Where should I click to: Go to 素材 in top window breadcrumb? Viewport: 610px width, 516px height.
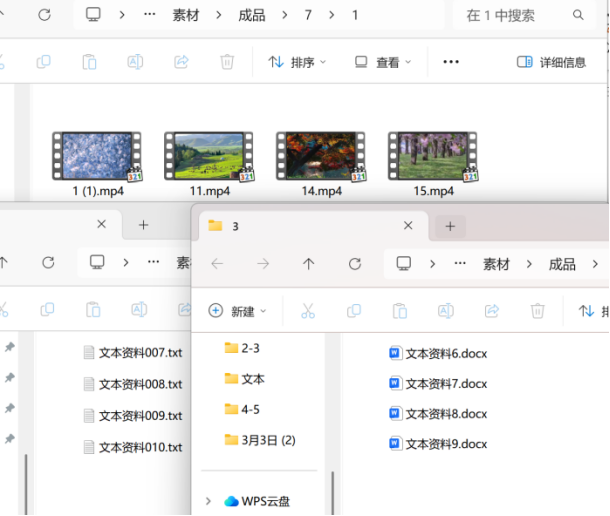(x=186, y=15)
